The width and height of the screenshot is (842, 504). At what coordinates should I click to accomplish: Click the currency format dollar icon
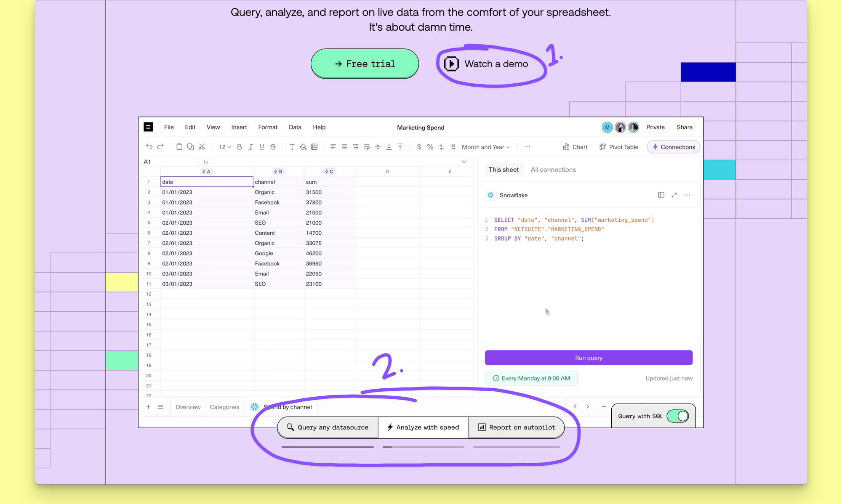(419, 147)
